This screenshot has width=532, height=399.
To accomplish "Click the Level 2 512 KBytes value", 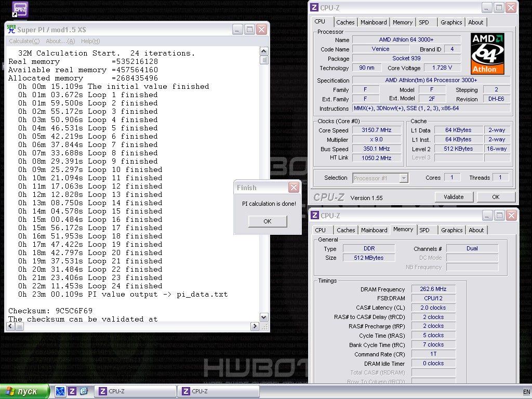I will [458, 149].
